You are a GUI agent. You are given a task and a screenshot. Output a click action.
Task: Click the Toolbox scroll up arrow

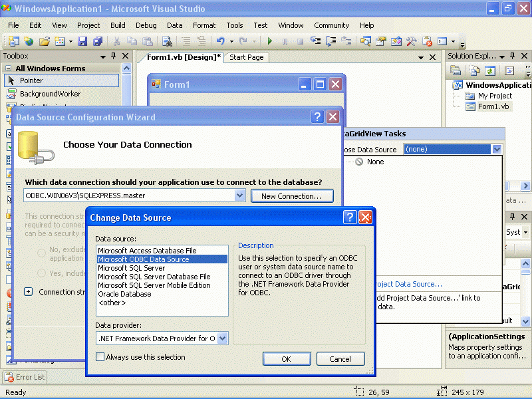pos(126,68)
